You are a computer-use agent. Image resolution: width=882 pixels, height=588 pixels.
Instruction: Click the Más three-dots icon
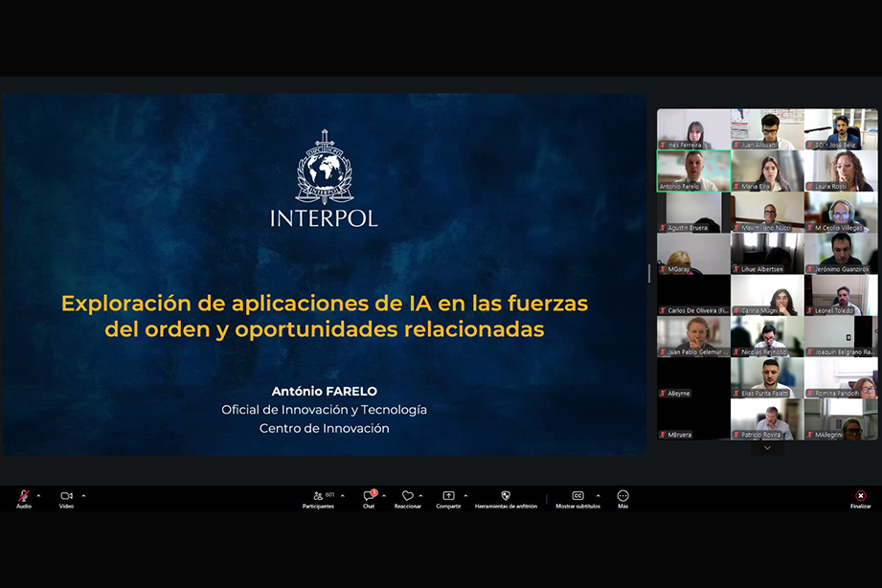[622, 496]
